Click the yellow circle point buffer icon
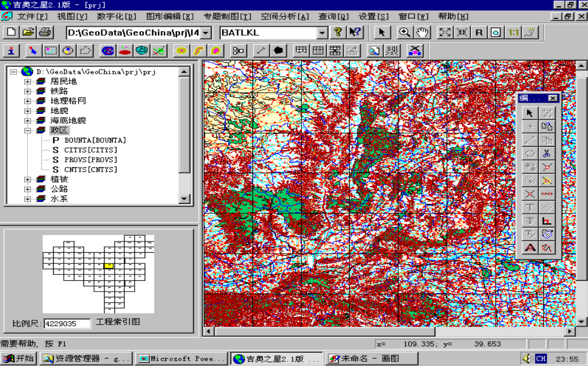 pyautogui.click(x=181, y=51)
